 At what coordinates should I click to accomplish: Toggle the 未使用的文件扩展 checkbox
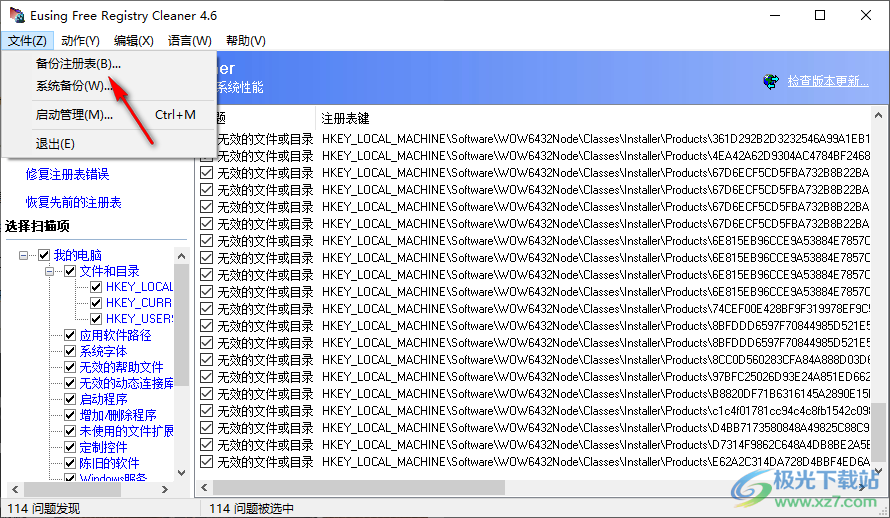70,431
